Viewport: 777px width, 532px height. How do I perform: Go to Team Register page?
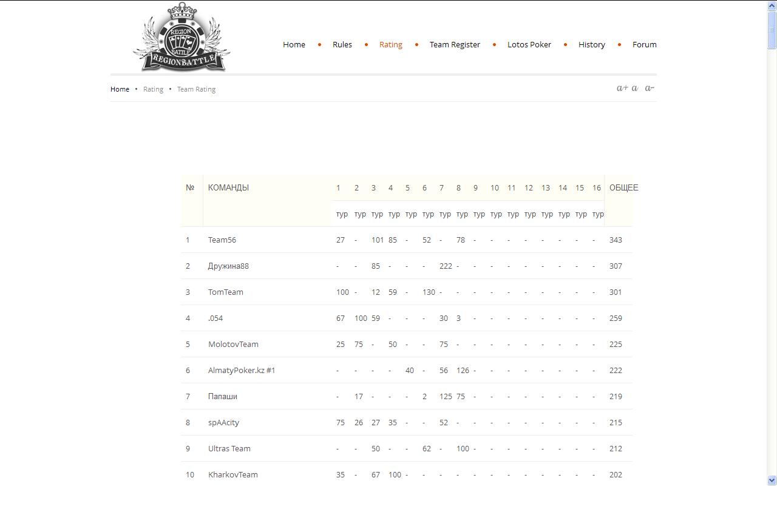coord(455,44)
